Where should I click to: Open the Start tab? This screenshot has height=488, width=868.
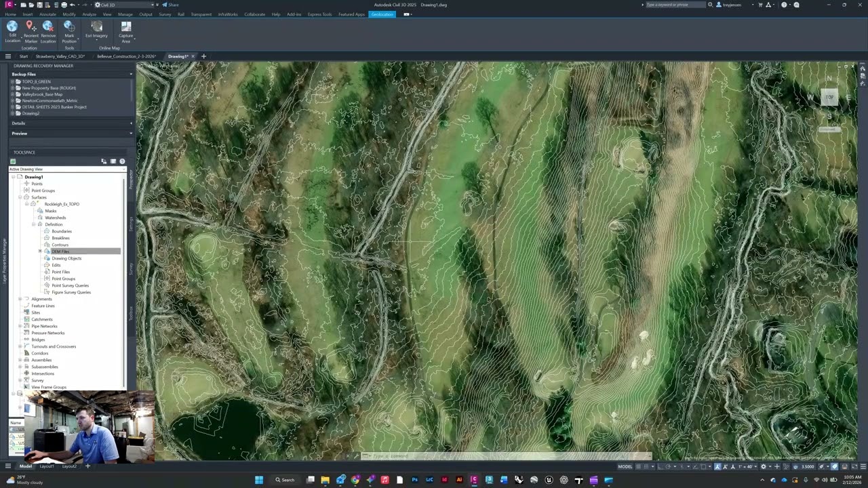(x=23, y=56)
